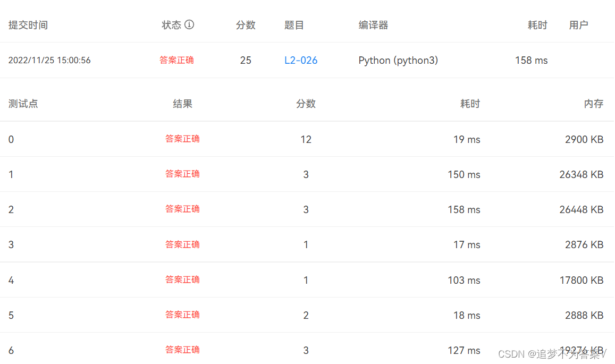The image size is (615, 364).
Task: Click 答案正确 result for test point 3
Action: click(x=182, y=244)
